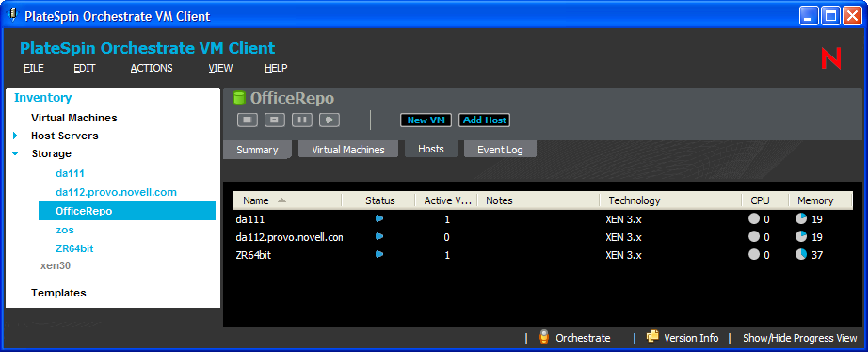Click the CPU gauge icon for da111
The height and width of the screenshot is (352, 868).
pyautogui.click(x=754, y=218)
